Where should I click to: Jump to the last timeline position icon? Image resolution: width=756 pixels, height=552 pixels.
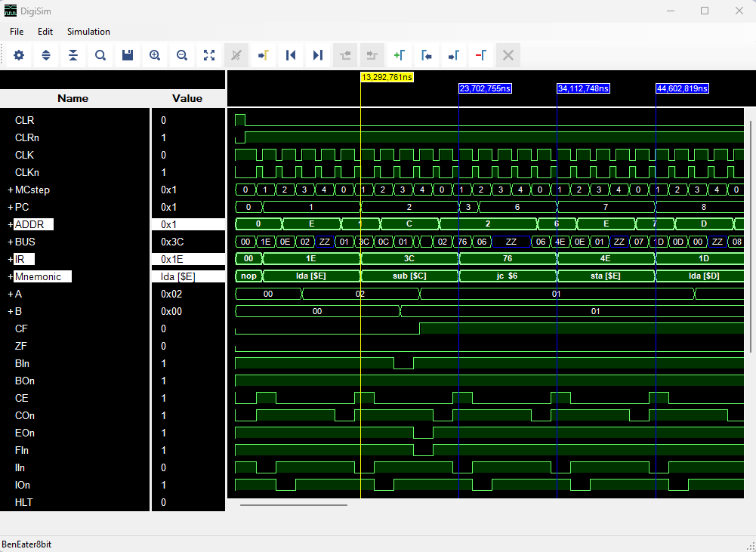coord(317,55)
